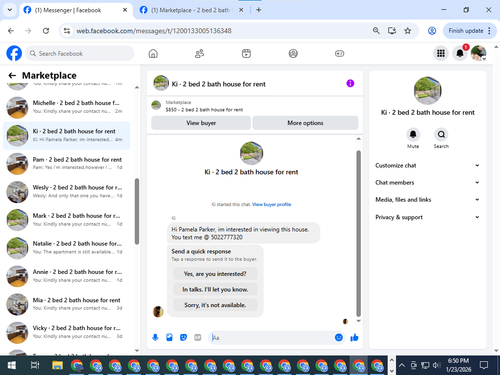Open the Friends icon in top navigation
The width and height of the screenshot is (500, 375).
pyautogui.click(x=199, y=53)
